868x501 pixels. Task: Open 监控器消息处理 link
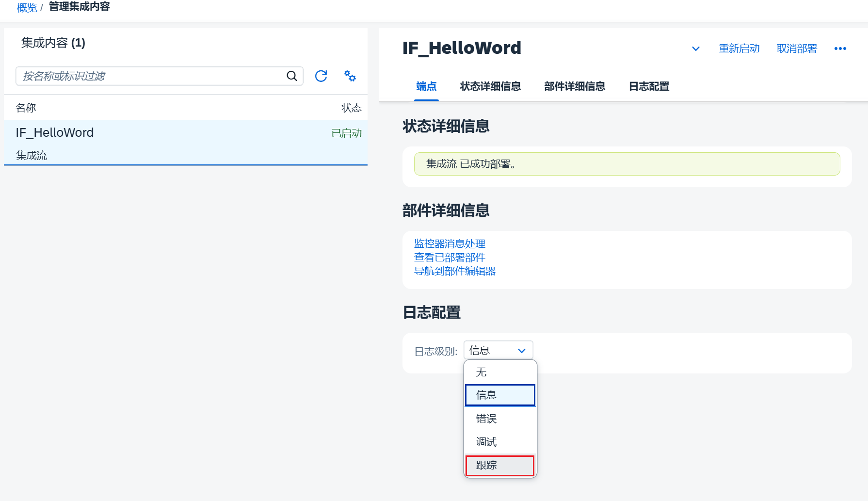(449, 243)
